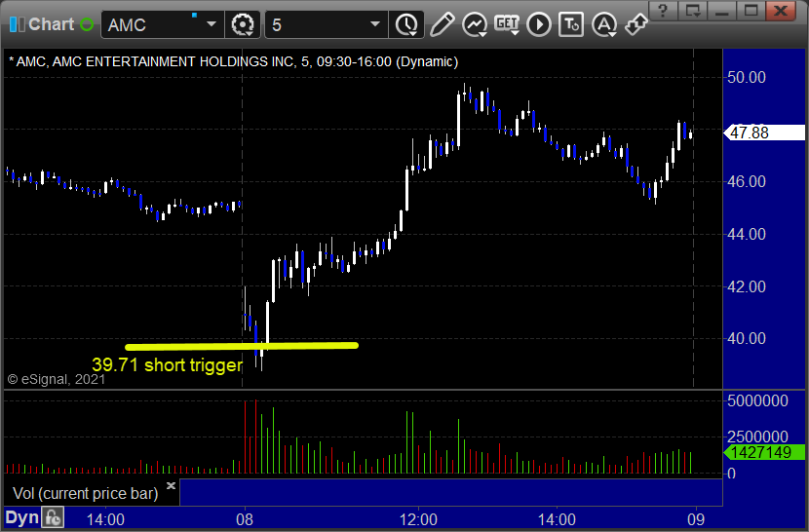
Task: Click the 47.88 current price label
Action: pos(764,133)
